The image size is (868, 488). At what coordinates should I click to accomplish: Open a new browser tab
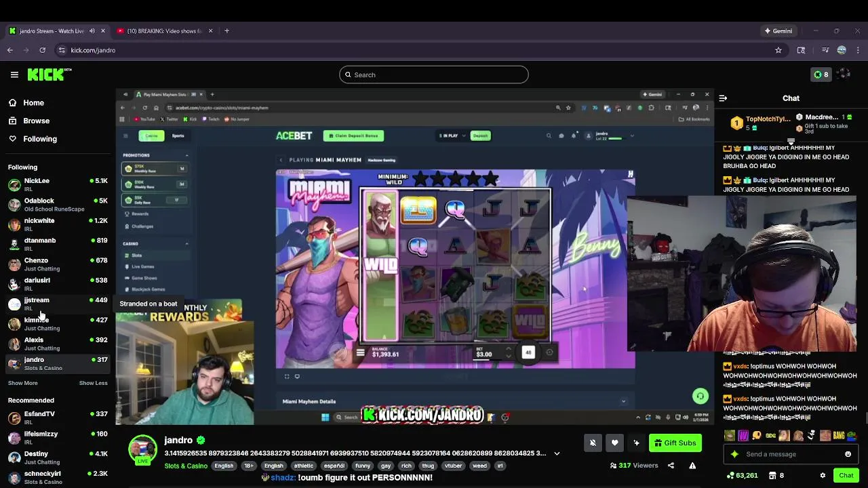click(226, 30)
